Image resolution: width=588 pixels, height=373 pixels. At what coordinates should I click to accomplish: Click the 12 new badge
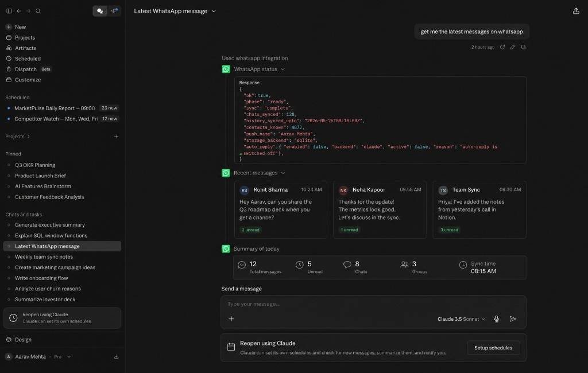(x=110, y=118)
